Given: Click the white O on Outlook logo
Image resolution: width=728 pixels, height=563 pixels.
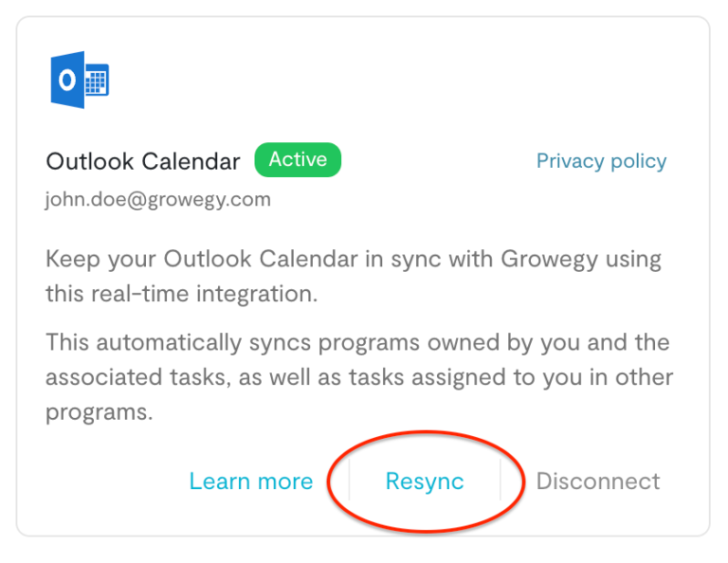Looking at the screenshot, I should (67, 81).
